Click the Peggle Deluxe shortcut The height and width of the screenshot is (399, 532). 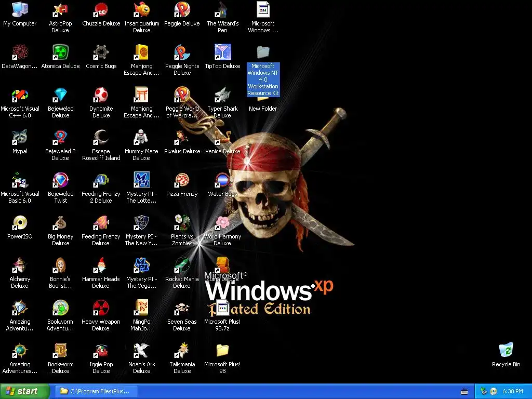coord(182,9)
